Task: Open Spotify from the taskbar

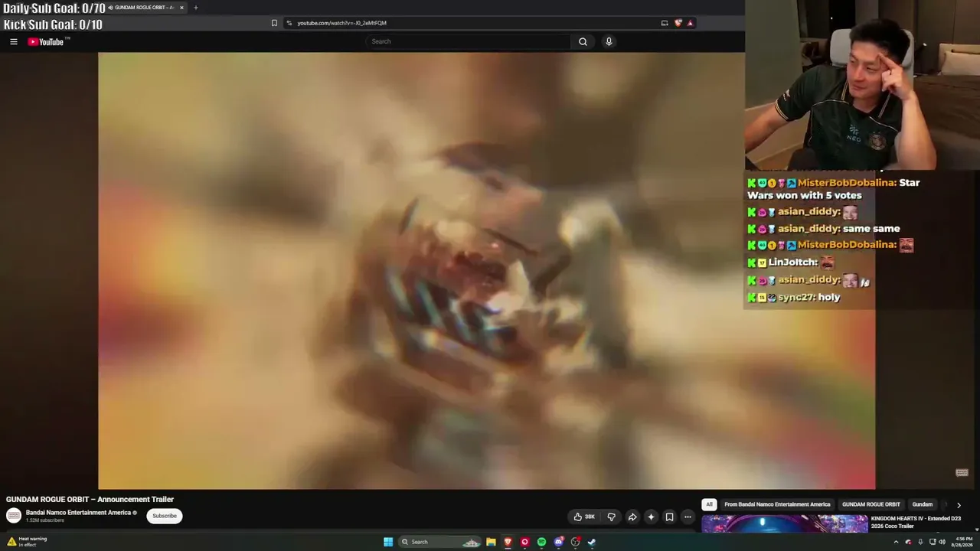Action: (541, 542)
